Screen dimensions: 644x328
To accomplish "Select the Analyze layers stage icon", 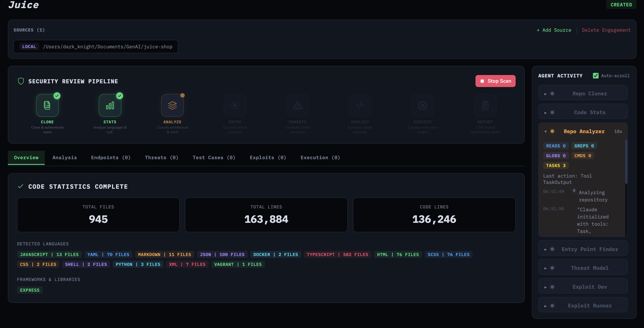I will (x=172, y=105).
